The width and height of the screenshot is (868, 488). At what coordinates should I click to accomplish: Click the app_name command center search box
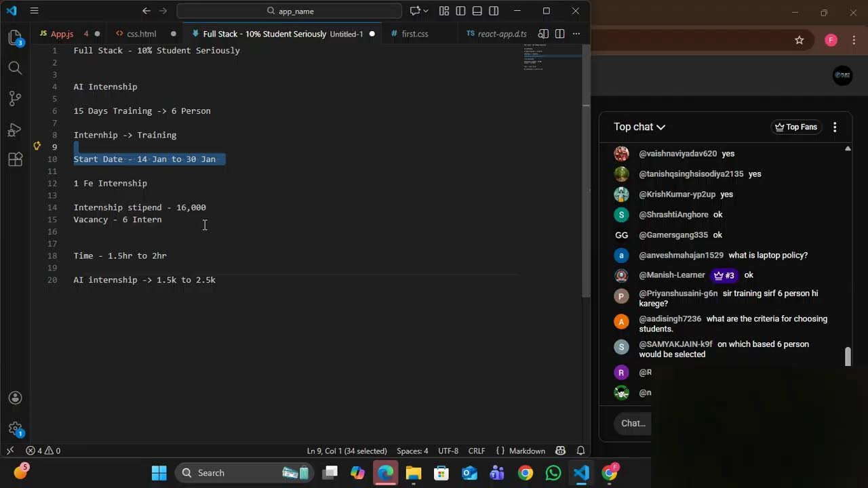point(290,11)
